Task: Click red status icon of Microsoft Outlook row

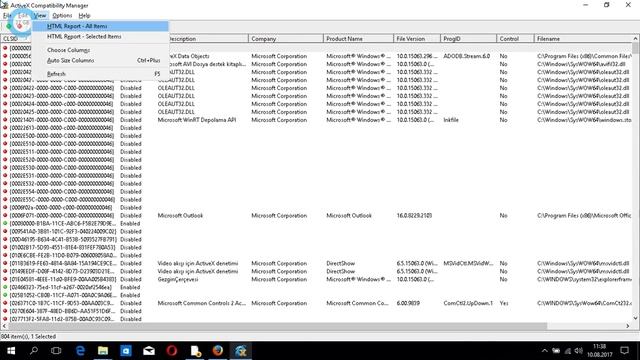Action: pos(5,216)
